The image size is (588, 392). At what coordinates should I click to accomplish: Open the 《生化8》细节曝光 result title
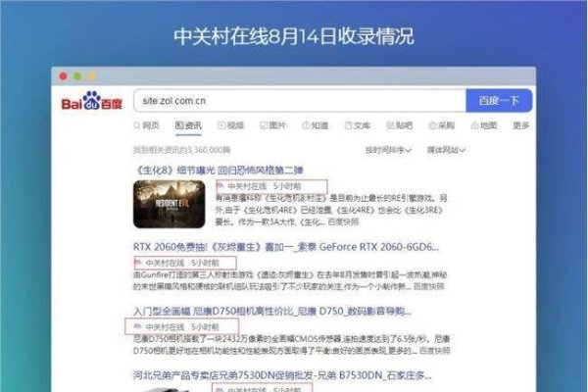pos(218,171)
